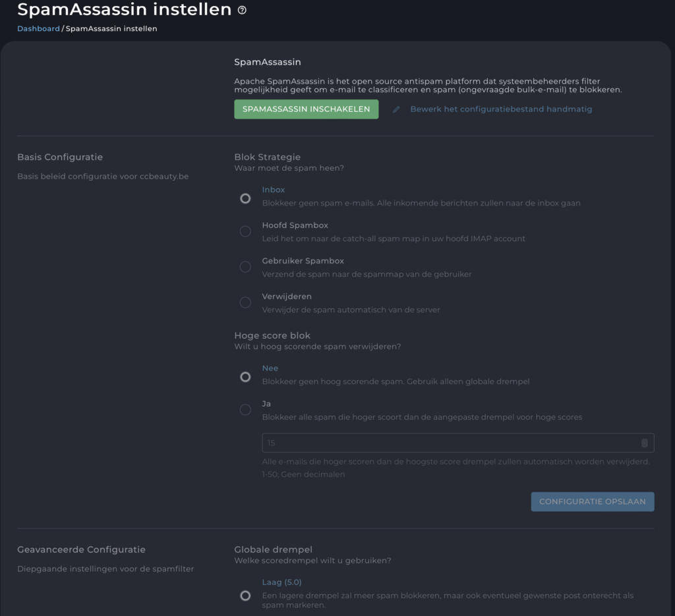Click the 'Basis Configuratie' heading
This screenshot has height=616, width=675.
60,157
